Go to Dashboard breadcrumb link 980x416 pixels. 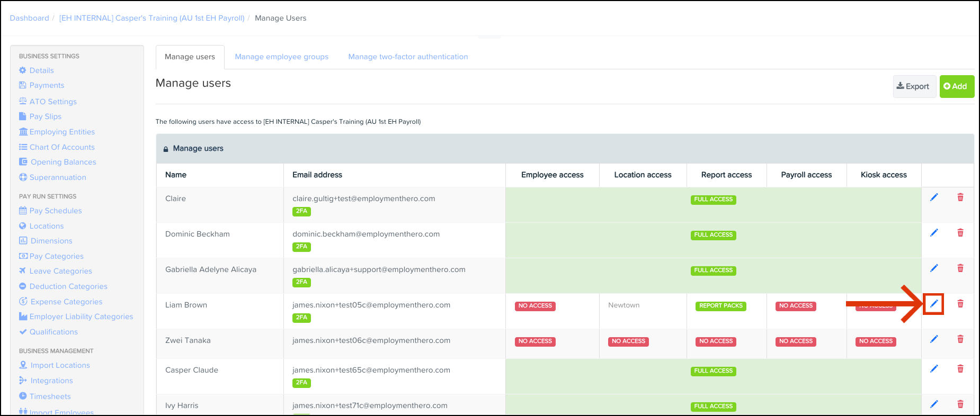[x=29, y=18]
